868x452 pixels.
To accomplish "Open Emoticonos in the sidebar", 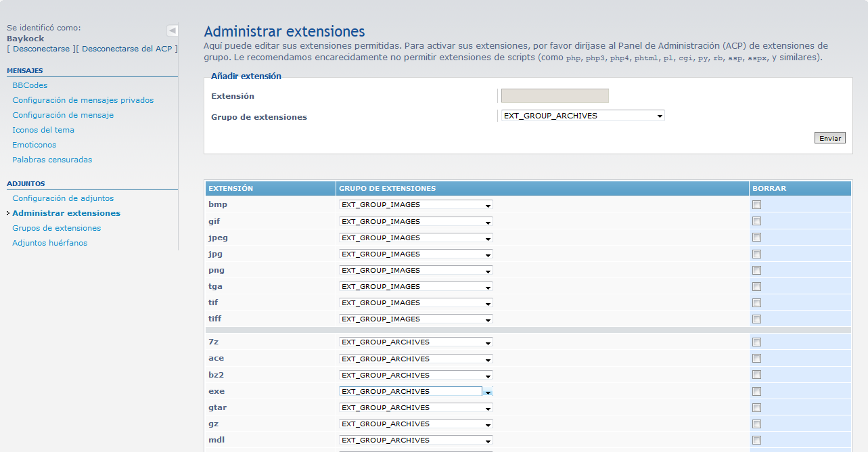I will [x=35, y=145].
